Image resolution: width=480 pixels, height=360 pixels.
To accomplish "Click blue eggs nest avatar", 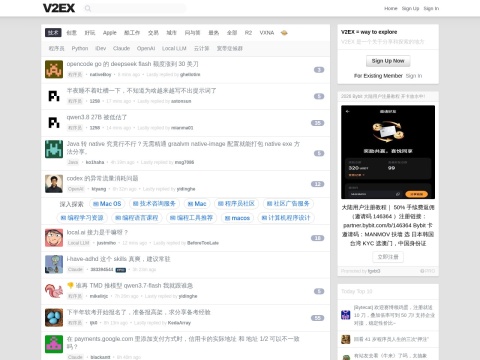I will 54,318.
